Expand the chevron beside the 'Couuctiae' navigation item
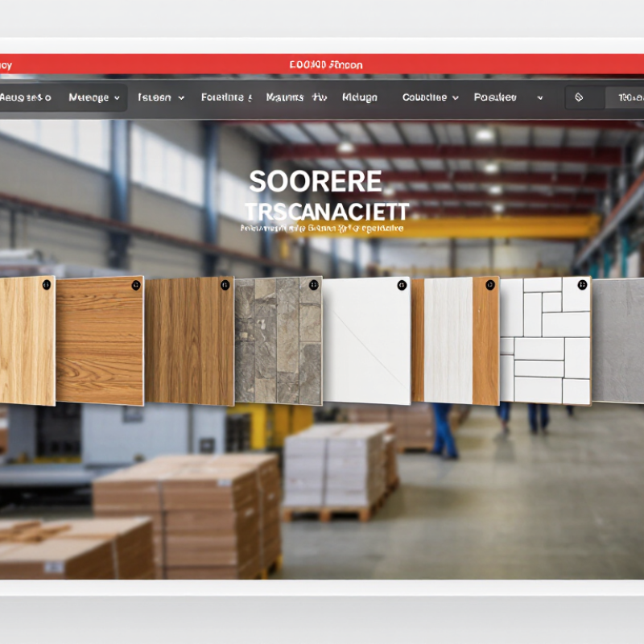Viewport: 644px width, 644px height. (x=455, y=97)
